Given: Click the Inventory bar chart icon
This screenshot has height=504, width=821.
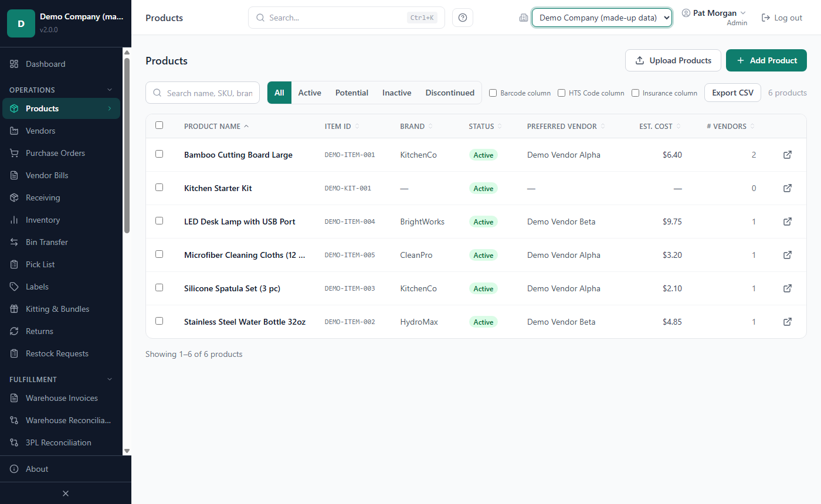Looking at the screenshot, I should click(14, 220).
